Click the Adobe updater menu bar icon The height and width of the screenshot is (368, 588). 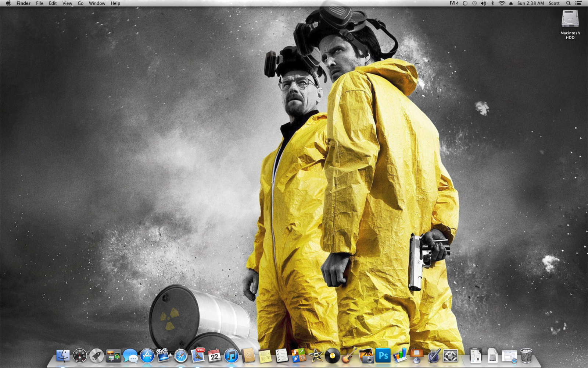pos(455,3)
